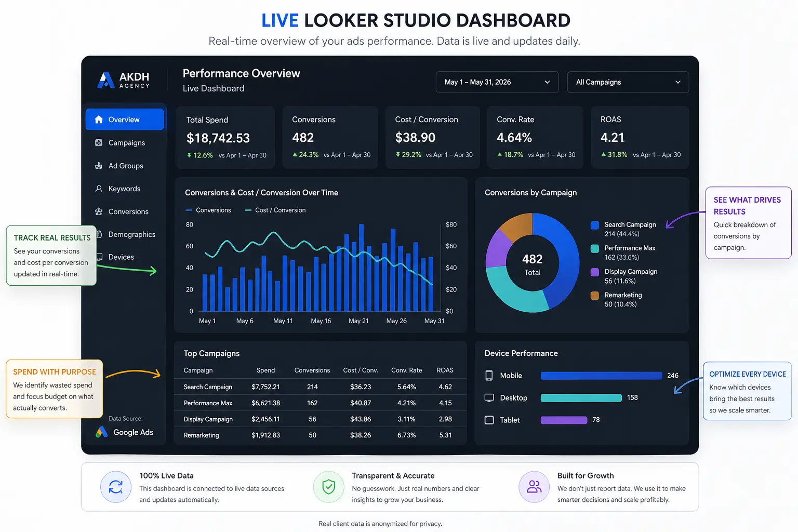Click the 6.73% conversion rate cell

(x=407, y=435)
